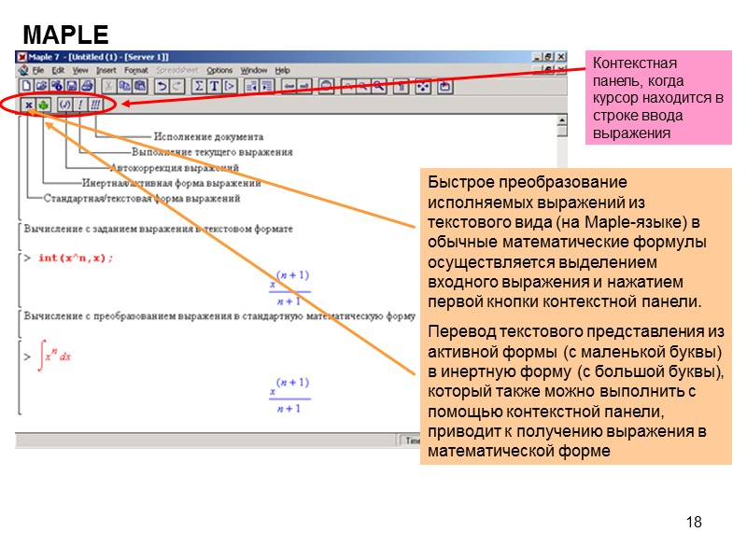Click the input line int(x^n,x);
The height and width of the screenshot is (560, 747).
pos(76,259)
